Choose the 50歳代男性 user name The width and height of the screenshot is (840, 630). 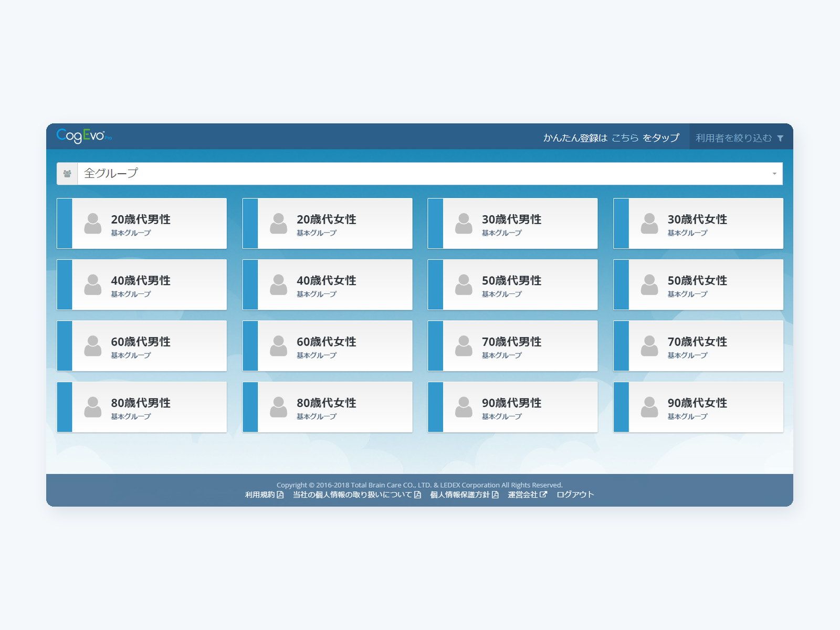(x=512, y=280)
